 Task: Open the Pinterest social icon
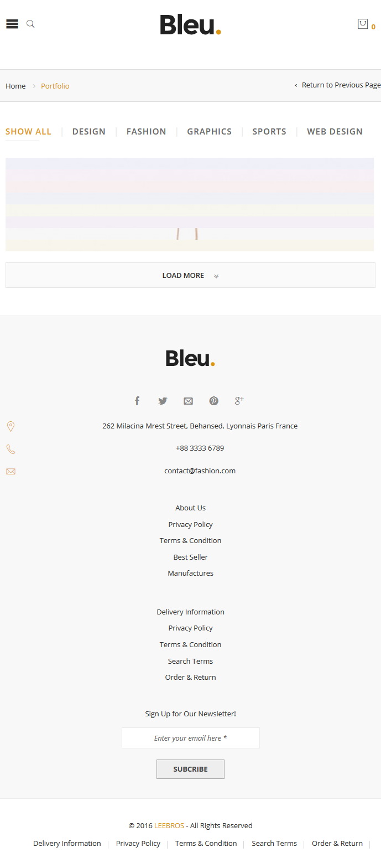[x=214, y=401]
